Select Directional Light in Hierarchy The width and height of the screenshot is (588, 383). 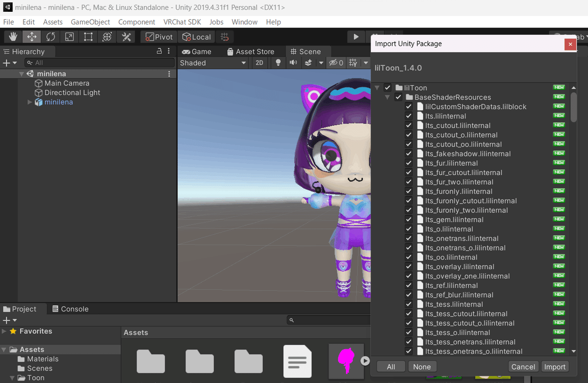72,93
